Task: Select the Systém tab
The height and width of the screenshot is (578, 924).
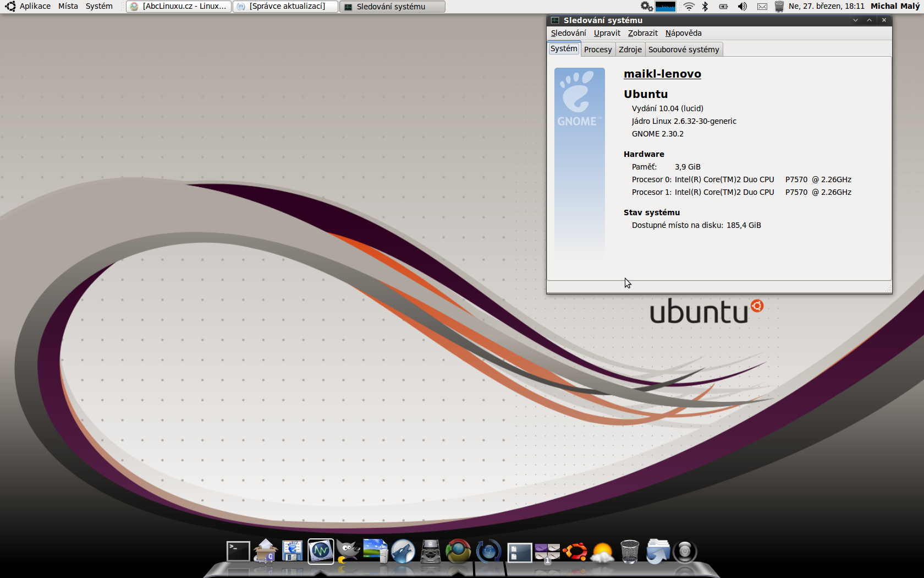Action: (564, 48)
